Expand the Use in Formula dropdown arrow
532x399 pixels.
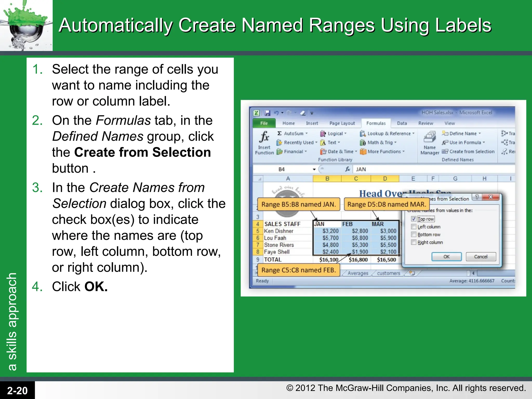tap(484, 143)
